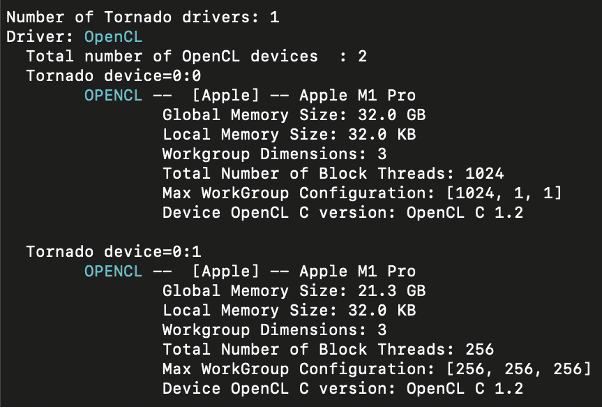The image size is (602, 408).
Task: Click the '[256, 256, 256]' workgroup configuration
Action: click(519, 369)
